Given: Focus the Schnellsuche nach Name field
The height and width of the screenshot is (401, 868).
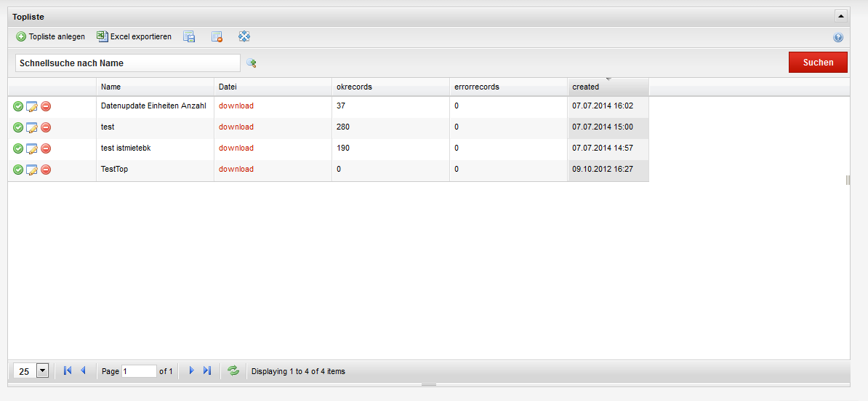Looking at the screenshot, I should click(127, 63).
